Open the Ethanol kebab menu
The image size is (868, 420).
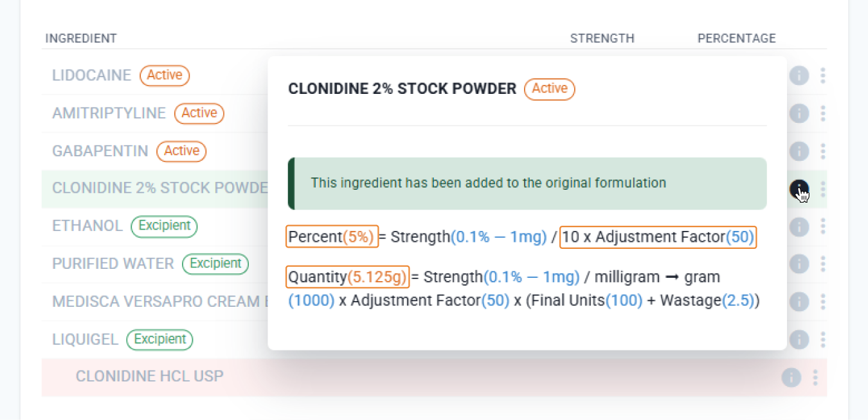(823, 226)
